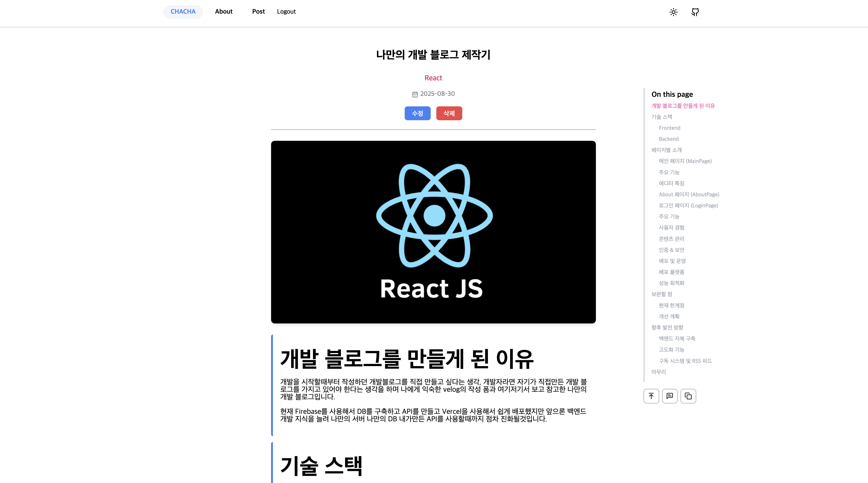
Task: Jump to '성능 최적화' section link
Action: click(671, 283)
